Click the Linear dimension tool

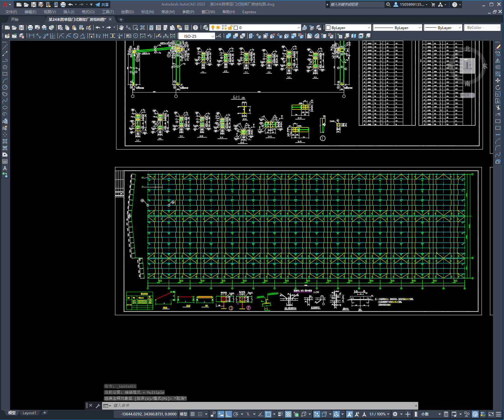pyautogui.click(x=32, y=36)
